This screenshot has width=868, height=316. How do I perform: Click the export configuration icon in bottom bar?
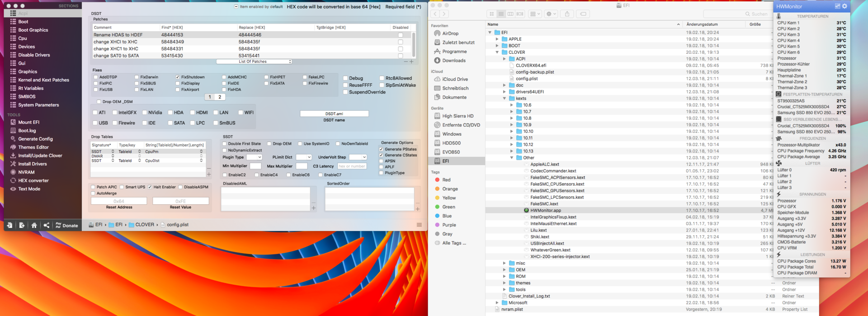coord(22,225)
